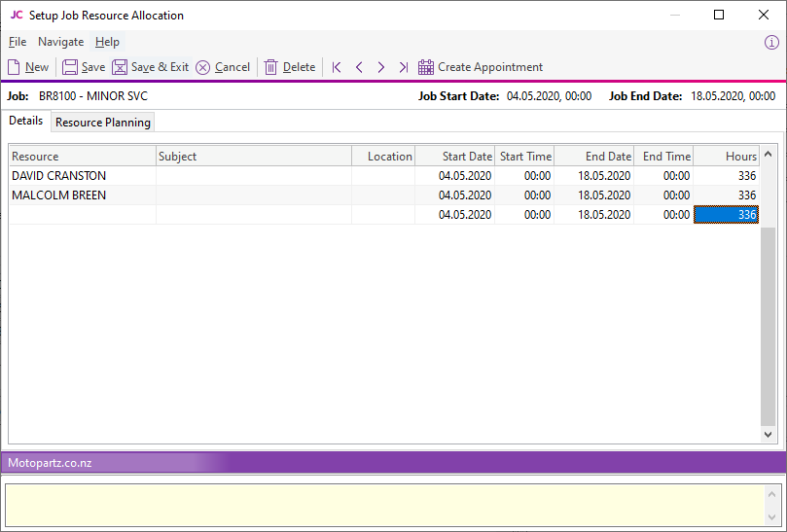
Task: Switch to the Resource Planning tab
Action: click(x=102, y=123)
